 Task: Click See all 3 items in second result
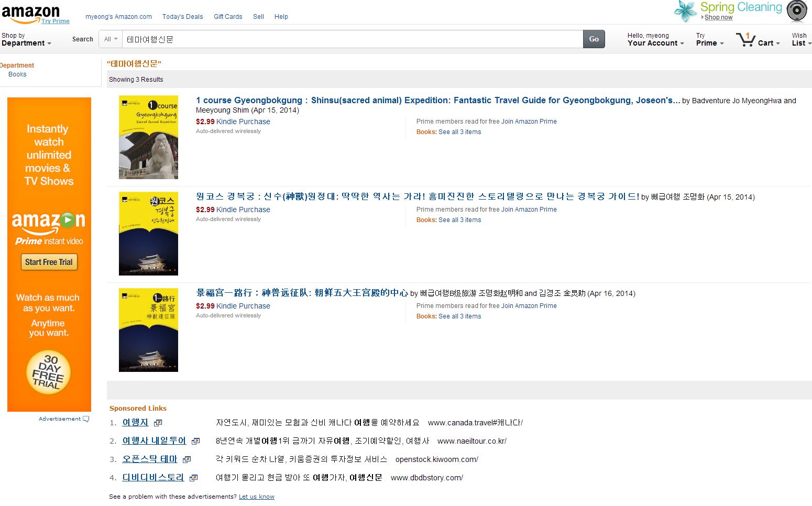click(459, 220)
